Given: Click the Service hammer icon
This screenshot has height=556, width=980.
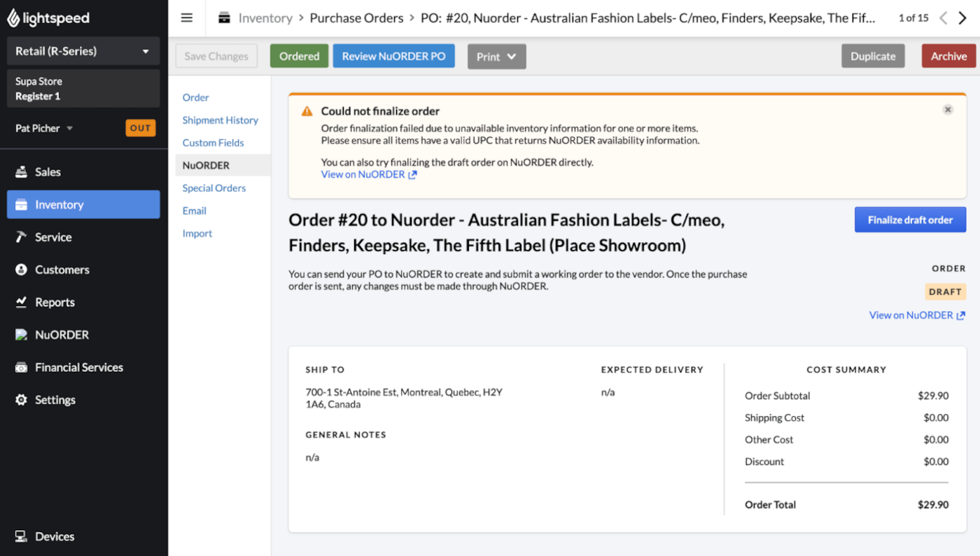Looking at the screenshot, I should tap(22, 237).
